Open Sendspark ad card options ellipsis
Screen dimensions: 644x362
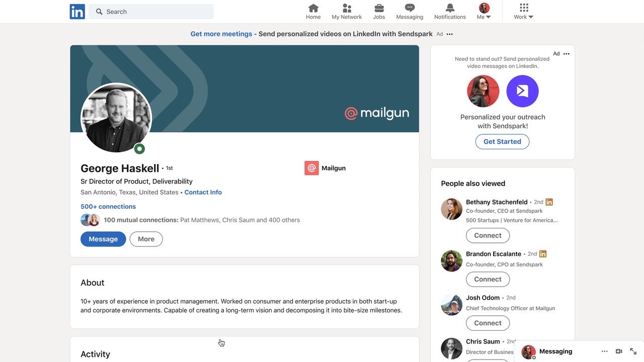click(567, 54)
